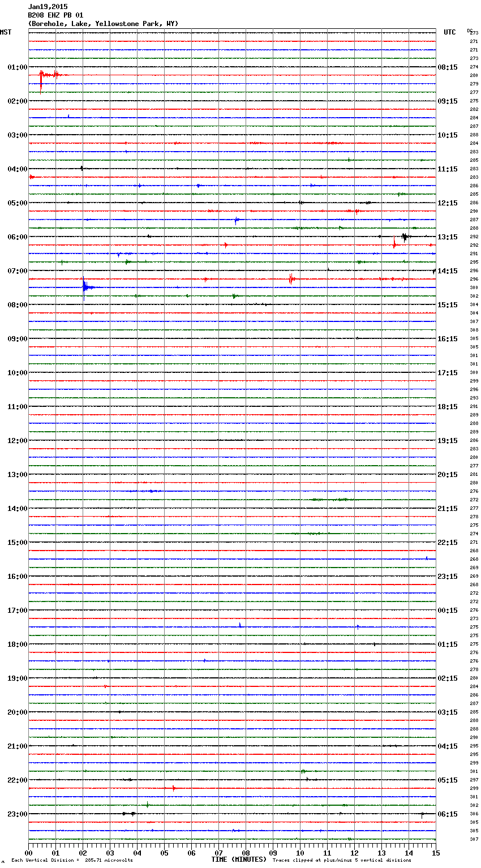The width and height of the screenshot is (481, 868).
Task: Click minute tick label 08 on bottom axis
Action: pyautogui.click(x=246, y=853)
